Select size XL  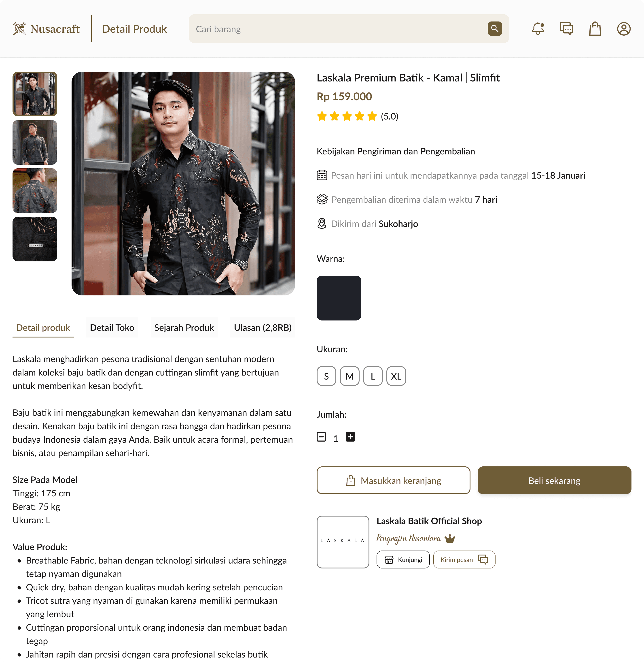396,376
